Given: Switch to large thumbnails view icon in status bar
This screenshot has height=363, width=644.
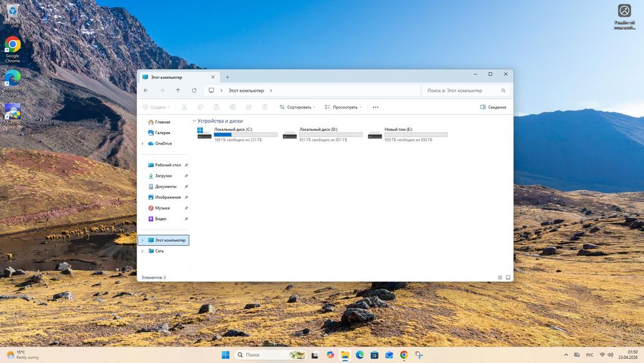Looking at the screenshot, I should pos(508,277).
